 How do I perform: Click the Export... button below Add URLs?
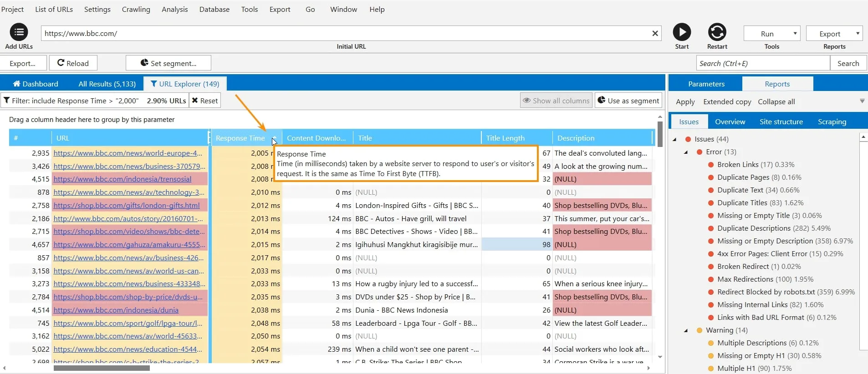point(23,63)
